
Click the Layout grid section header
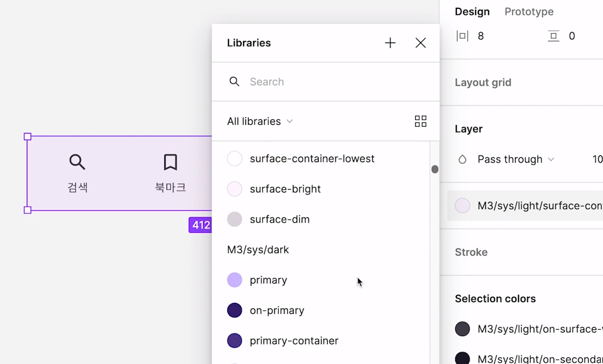click(x=483, y=83)
